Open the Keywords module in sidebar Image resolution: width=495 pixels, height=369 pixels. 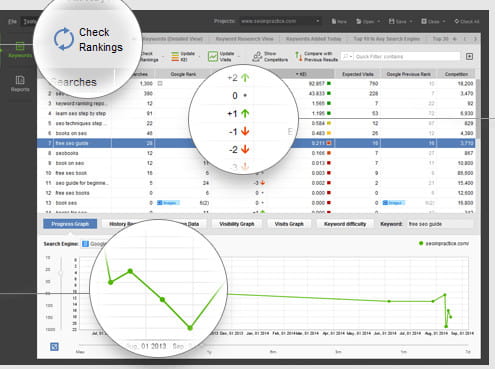[x=20, y=50]
